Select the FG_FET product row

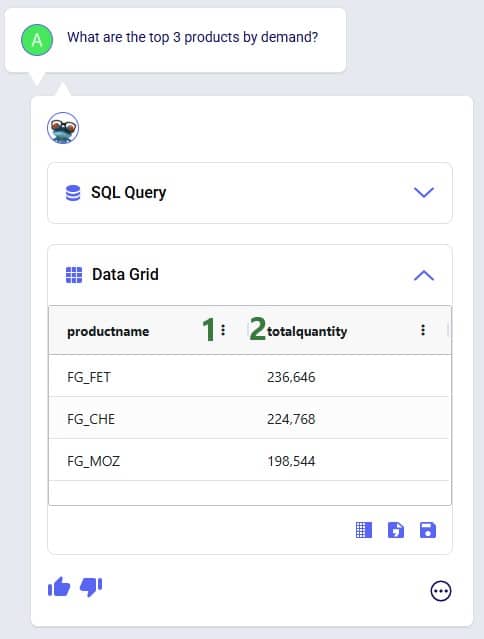249,377
